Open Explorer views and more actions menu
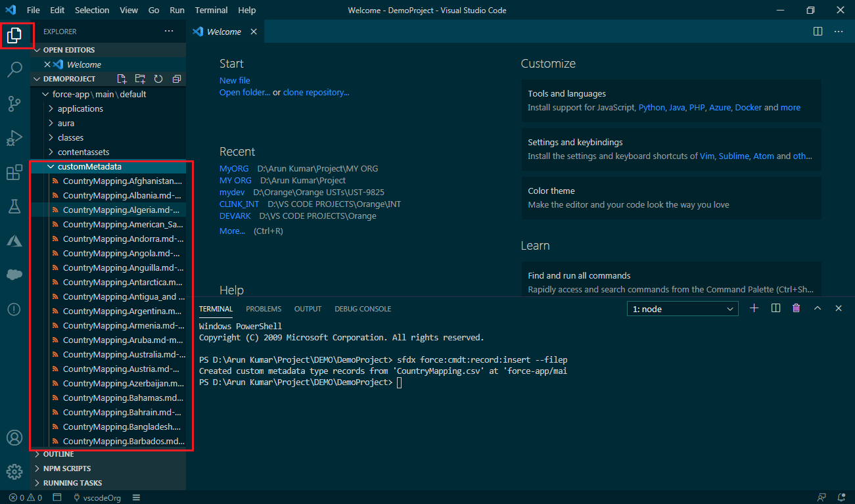 [169, 32]
